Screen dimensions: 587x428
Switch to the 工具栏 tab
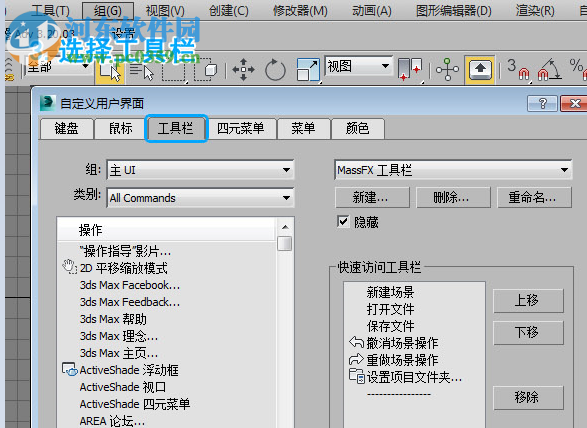176,128
